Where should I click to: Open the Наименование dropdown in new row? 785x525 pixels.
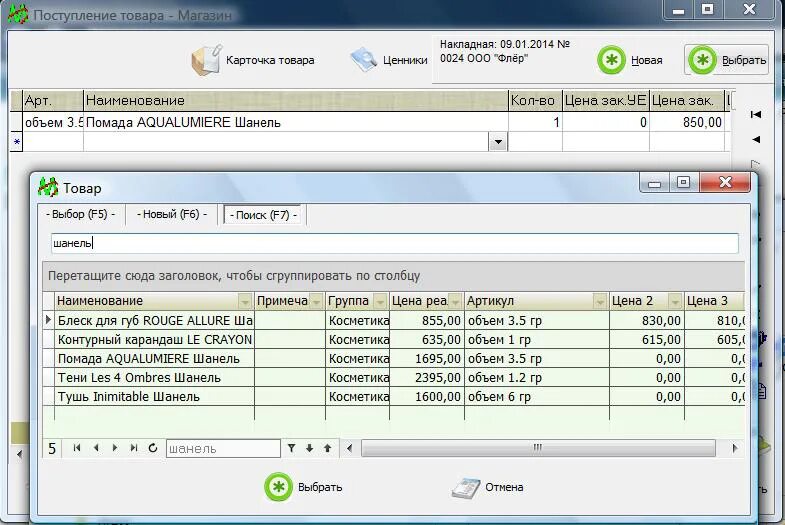[498, 142]
